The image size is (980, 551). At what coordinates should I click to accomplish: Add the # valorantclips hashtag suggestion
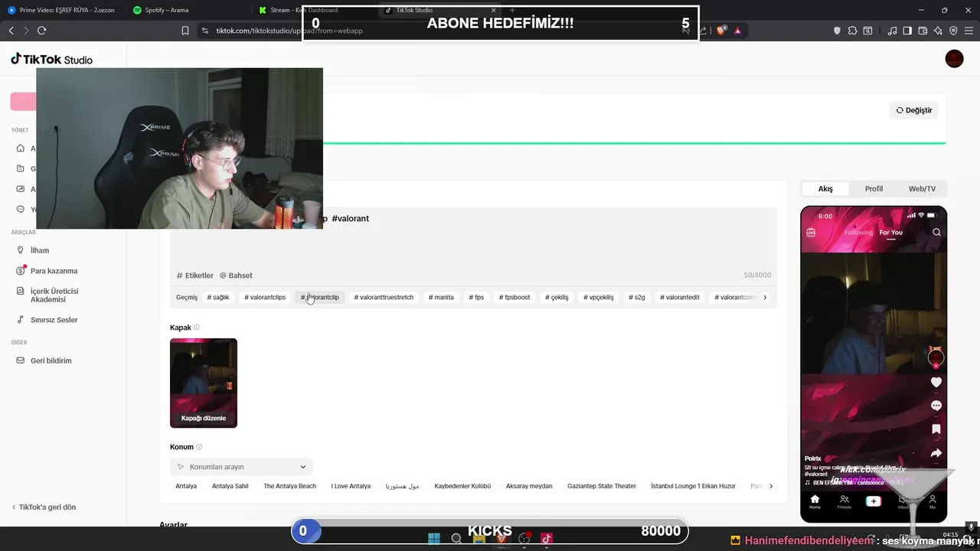(265, 297)
